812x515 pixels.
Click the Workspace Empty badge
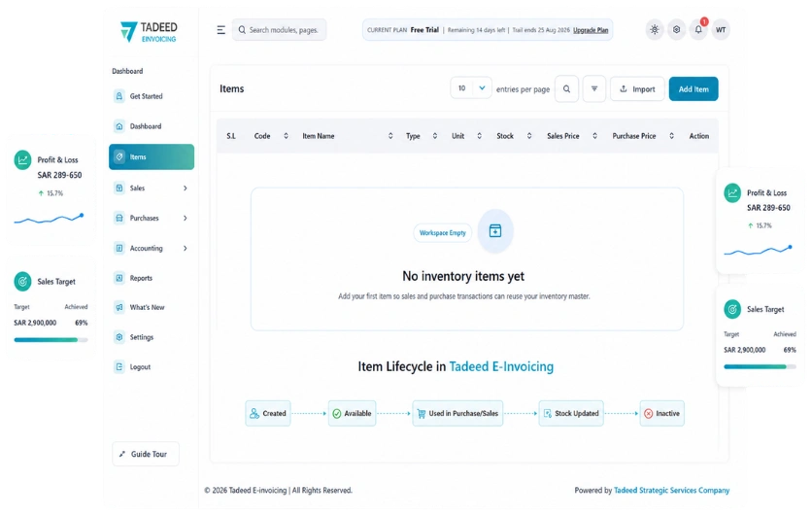tap(443, 233)
